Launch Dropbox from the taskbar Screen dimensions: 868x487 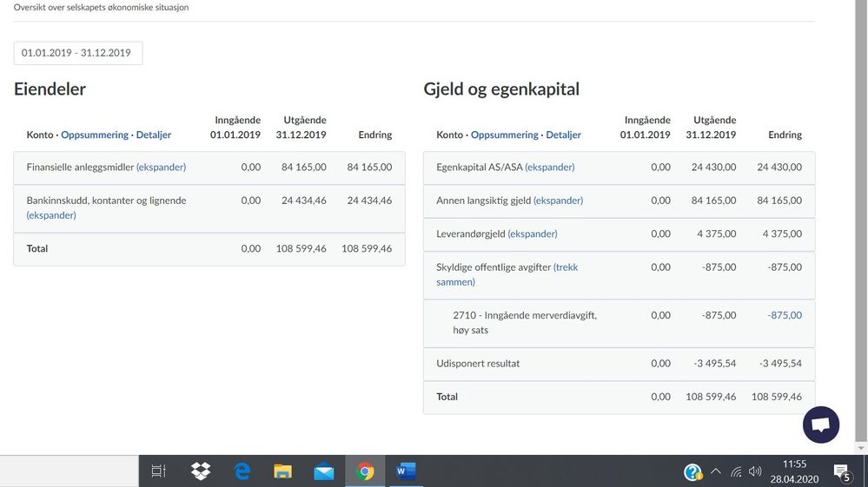click(x=201, y=471)
